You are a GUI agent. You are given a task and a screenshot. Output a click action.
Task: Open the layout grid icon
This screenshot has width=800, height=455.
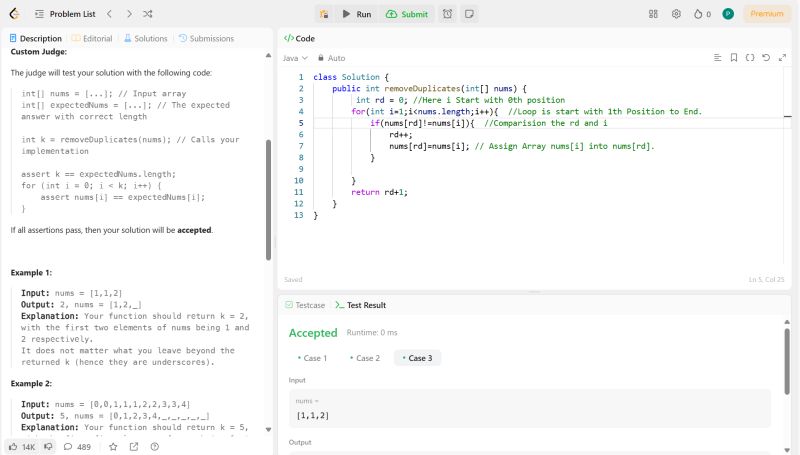tap(653, 14)
